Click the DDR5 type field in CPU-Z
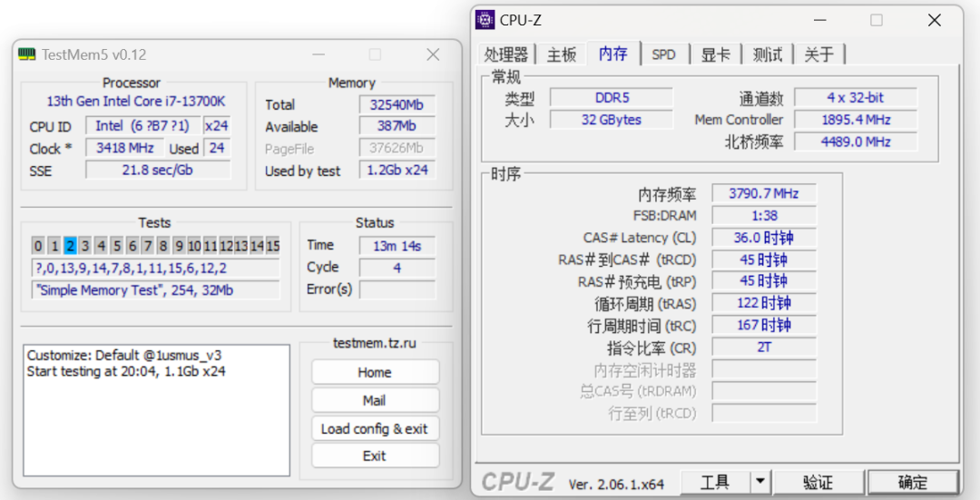 coord(612,97)
